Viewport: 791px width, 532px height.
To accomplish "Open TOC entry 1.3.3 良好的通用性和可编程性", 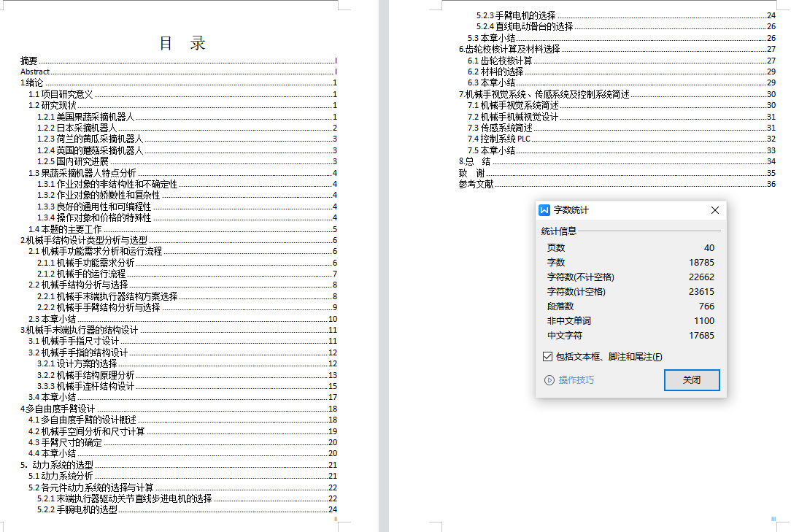I will pos(187,207).
